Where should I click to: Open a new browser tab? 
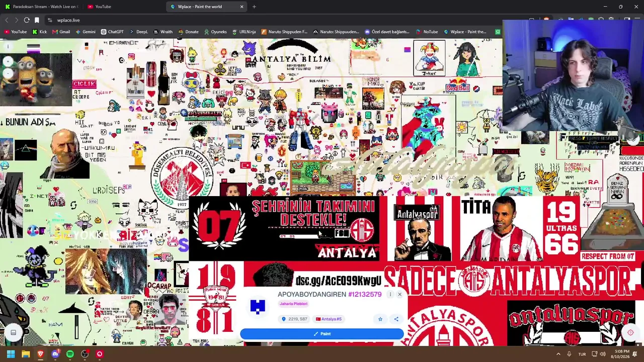254,7
